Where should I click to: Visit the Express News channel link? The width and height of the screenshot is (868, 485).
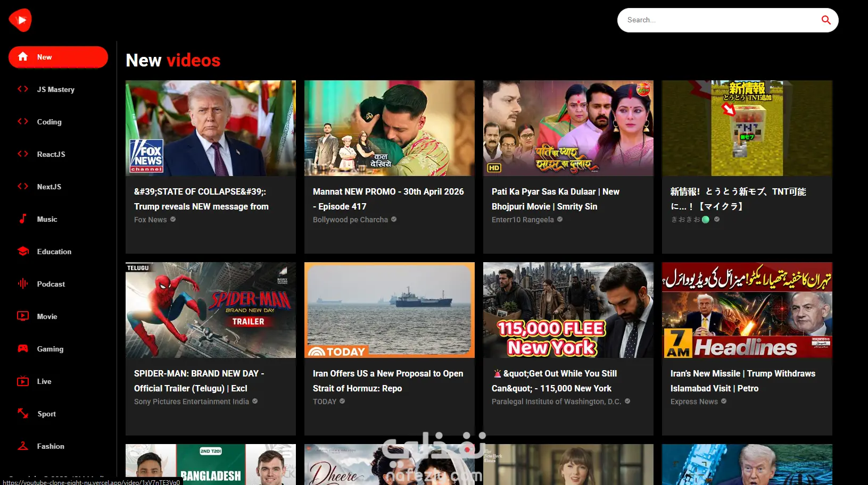click(x=694, y=402)
